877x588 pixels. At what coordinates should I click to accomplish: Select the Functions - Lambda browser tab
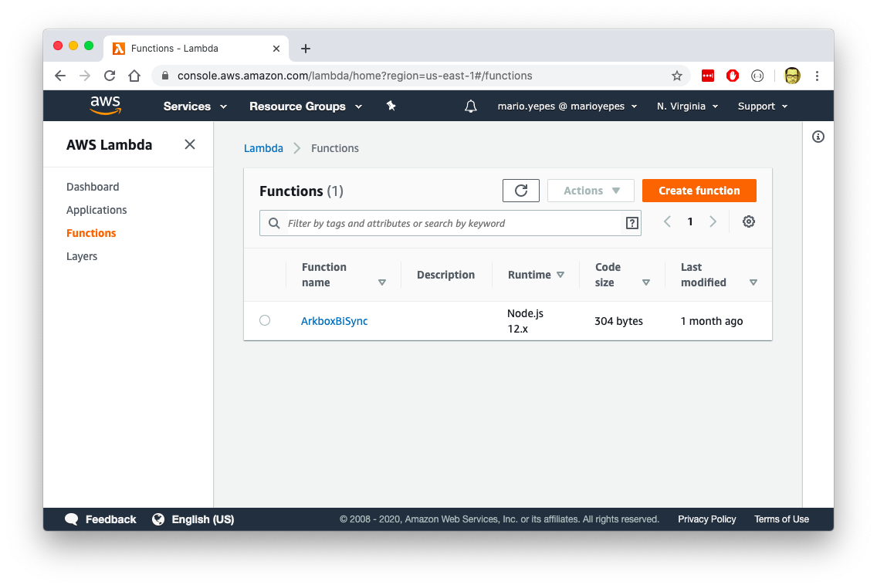click(196, 49)
